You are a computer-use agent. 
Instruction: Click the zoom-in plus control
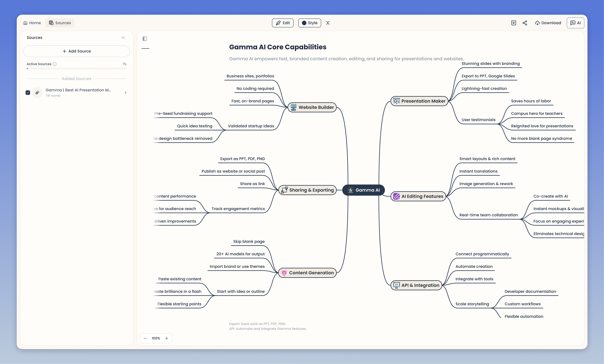[166, 338]
